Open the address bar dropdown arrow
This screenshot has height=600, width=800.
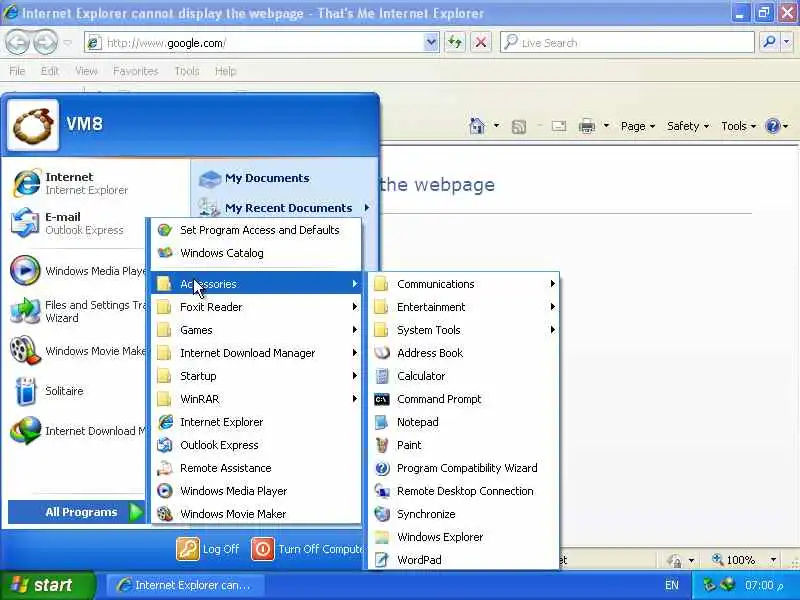tap(431, 43)
